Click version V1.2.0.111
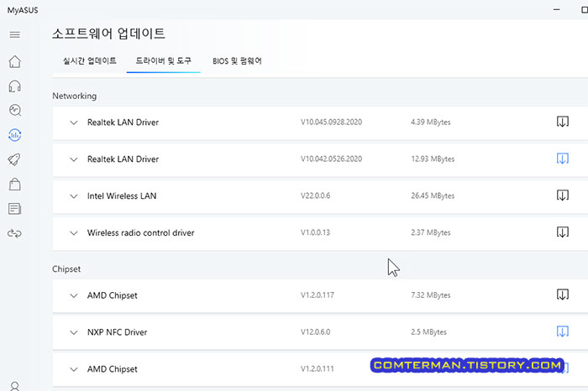 tap(318, 369)
